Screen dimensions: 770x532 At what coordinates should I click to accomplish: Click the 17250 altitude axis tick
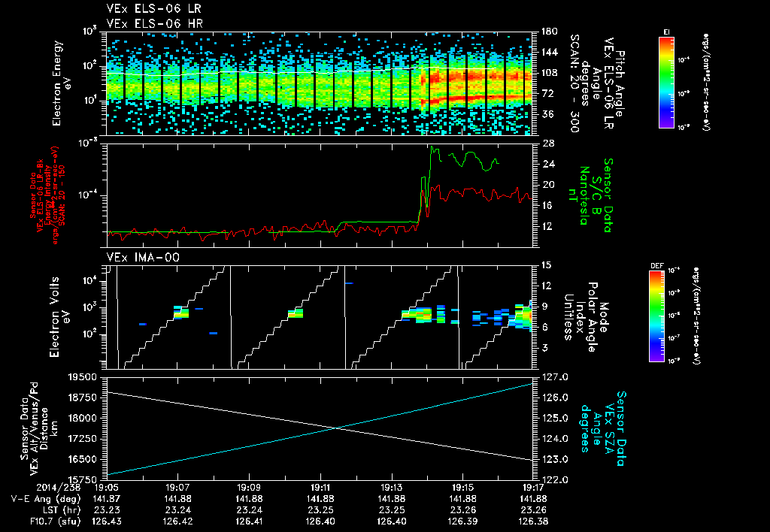point(83,439)
